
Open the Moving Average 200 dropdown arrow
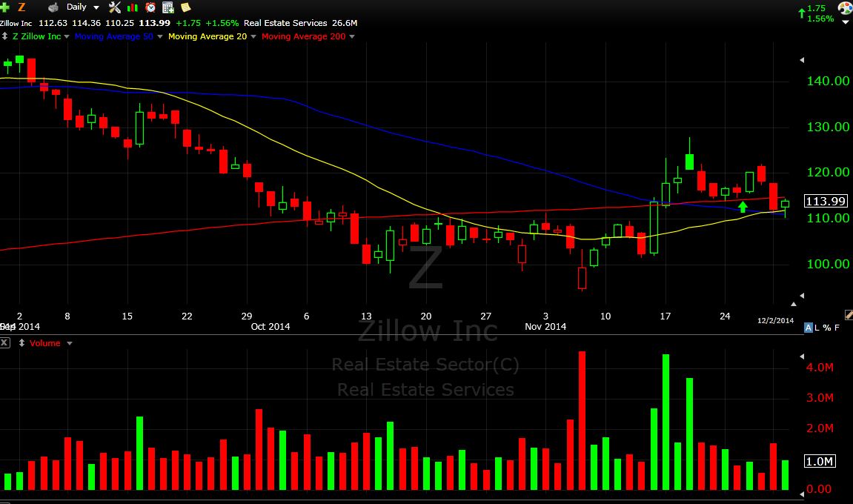[352, 36]
